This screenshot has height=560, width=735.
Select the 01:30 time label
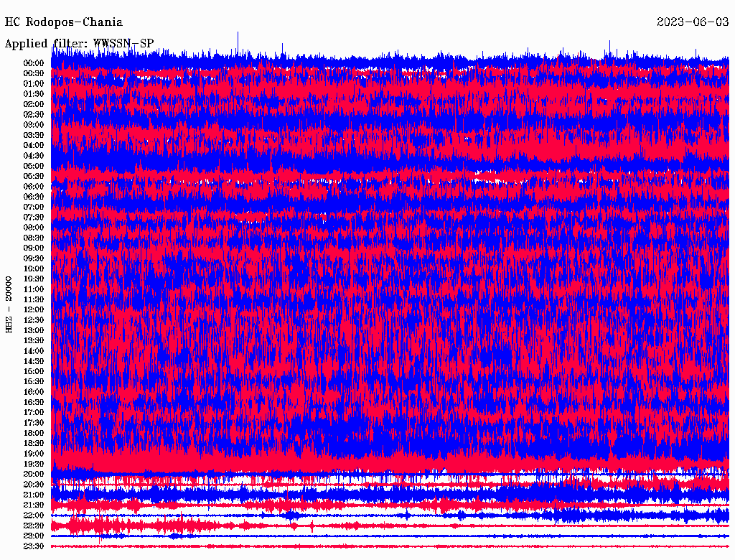(x=34, y=94)
